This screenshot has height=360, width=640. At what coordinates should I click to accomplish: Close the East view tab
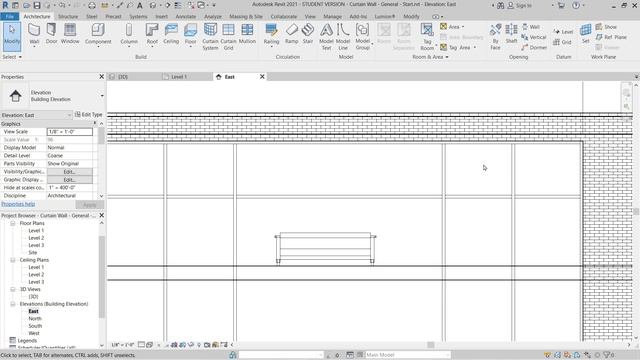pos(262,77)
